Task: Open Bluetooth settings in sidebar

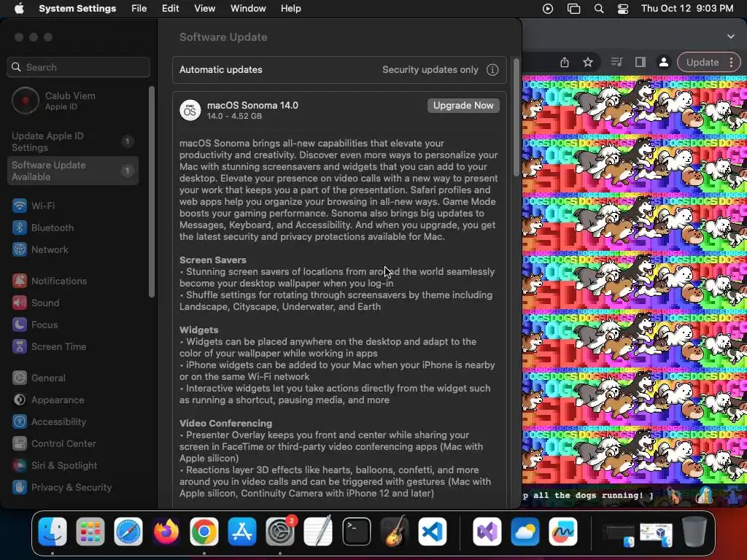Action: click(43, 227)
